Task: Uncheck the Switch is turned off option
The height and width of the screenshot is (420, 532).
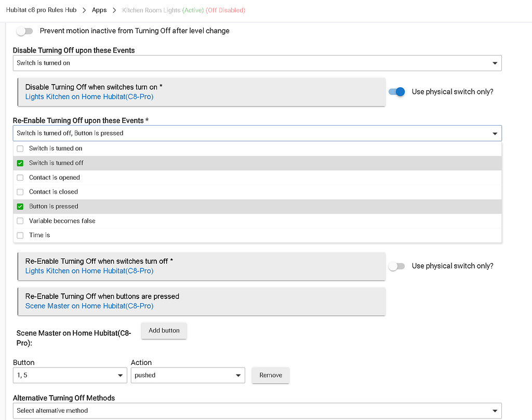Action: (20, 163)
